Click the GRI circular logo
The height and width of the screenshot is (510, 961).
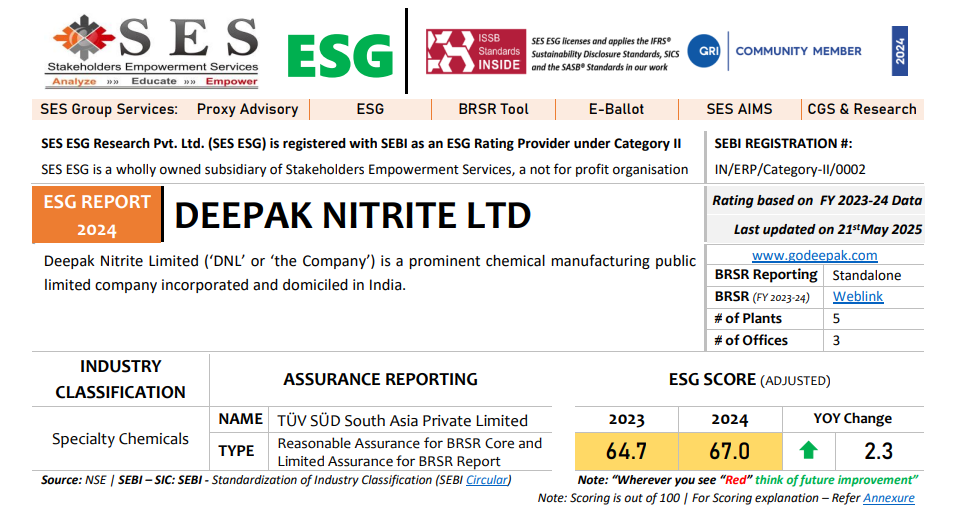tap(704, 51)
